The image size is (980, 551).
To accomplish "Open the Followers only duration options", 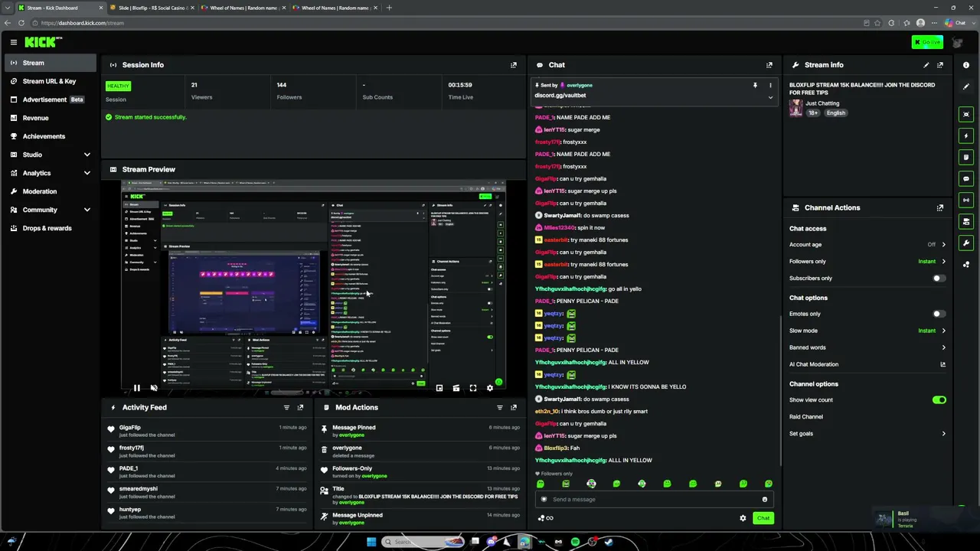I will click(867, 262).
